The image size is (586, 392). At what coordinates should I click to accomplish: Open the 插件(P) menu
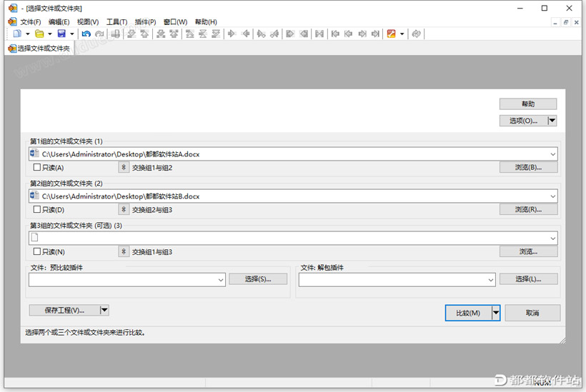click(145, 22)
